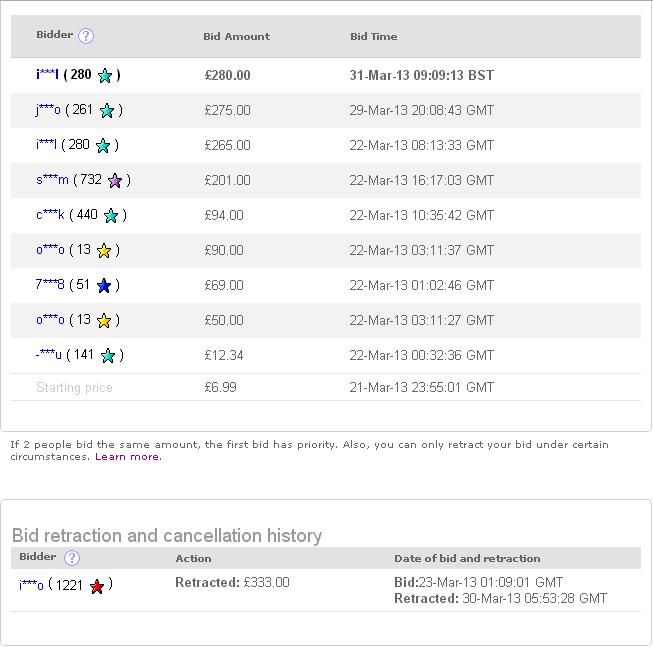This screenshot has height=648, width=653.
Task: Open retracted bidder i***o profile link
Action: (31, 585)
